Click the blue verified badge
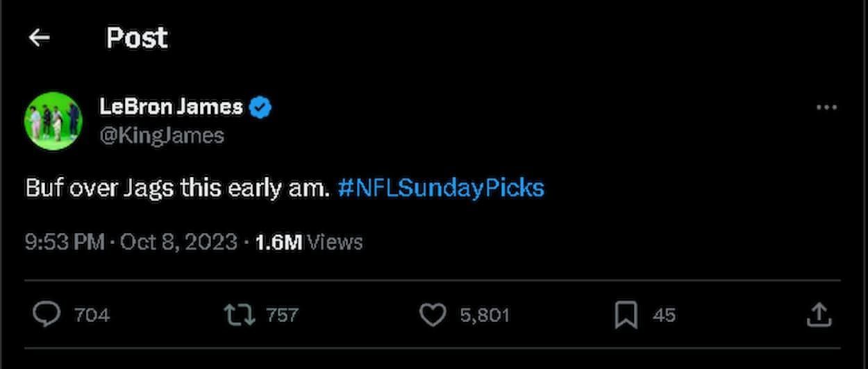The width and height of the screenshot is (868, 369). (261, 108)
